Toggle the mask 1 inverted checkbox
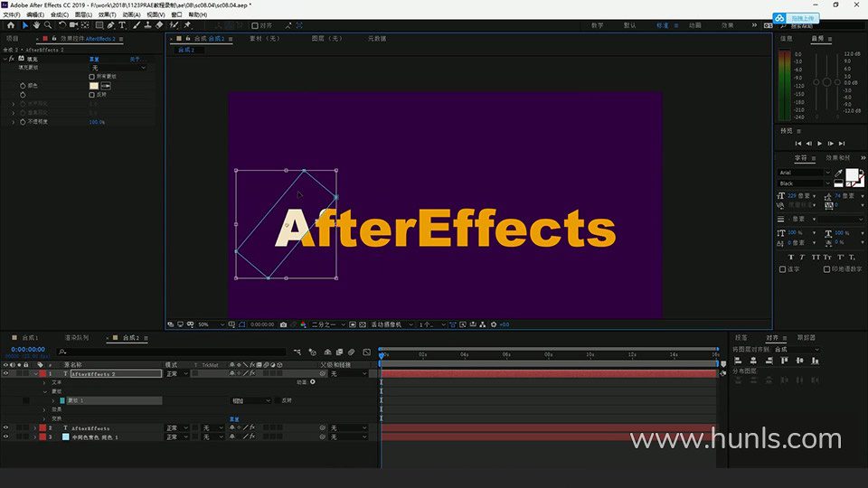Screen dimensions: 868x488 point(278,400)
